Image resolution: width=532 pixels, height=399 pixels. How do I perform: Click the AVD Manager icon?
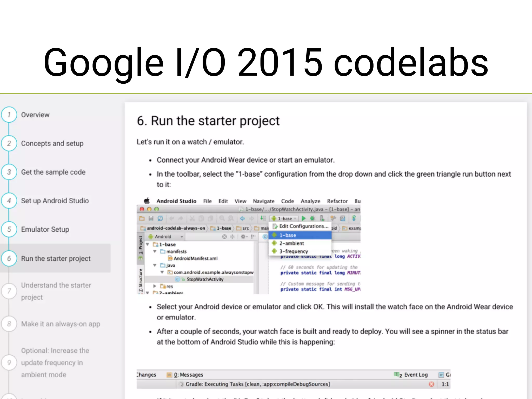click(x=343, y=218)
